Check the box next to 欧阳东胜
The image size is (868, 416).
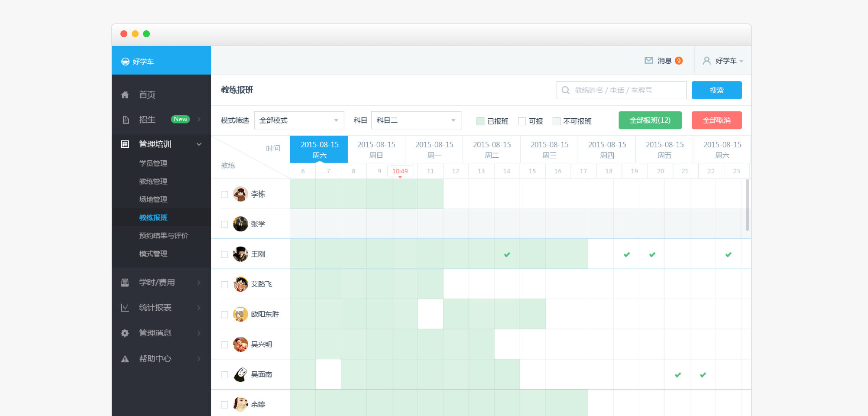pyautogui.click(x=224, y=315)
